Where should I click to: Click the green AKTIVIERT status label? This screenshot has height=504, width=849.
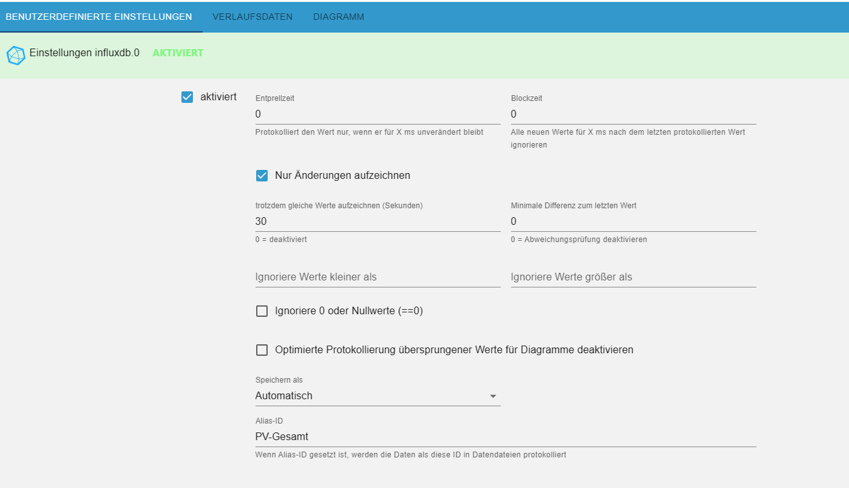pos(178,53)
